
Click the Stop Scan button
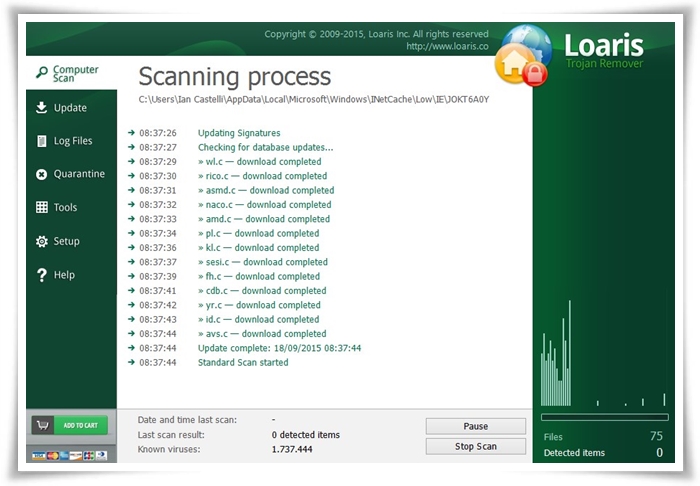[x=475, y=446]
